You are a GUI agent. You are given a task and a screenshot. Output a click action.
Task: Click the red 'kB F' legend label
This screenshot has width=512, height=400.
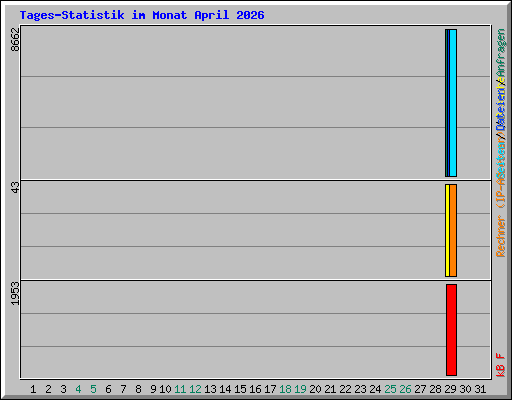pyautogui.click(x=501, y=365)
